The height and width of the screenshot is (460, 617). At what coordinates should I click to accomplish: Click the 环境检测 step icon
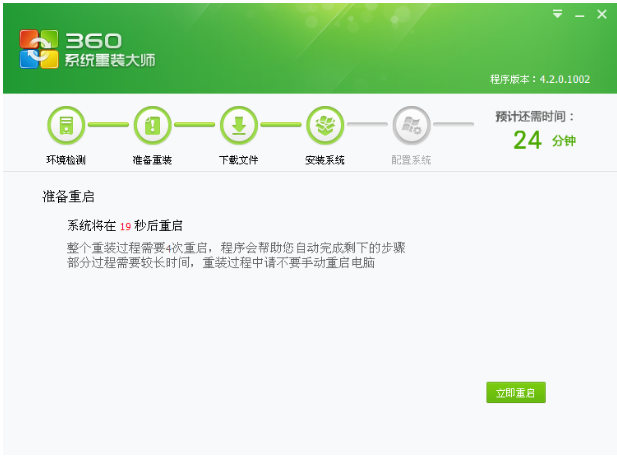pos(66,125)
